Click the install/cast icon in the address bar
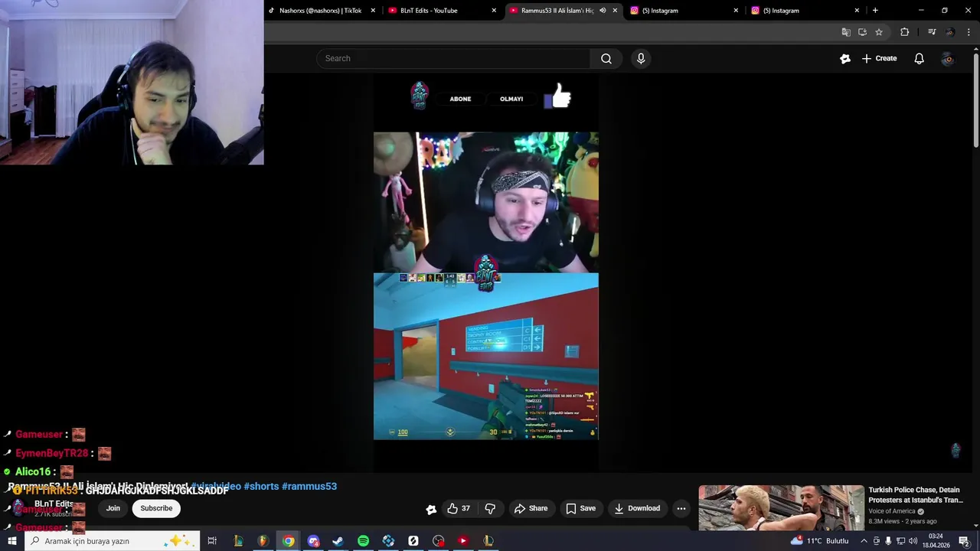This screenshot has height=551, width=980. coord(862,32)
